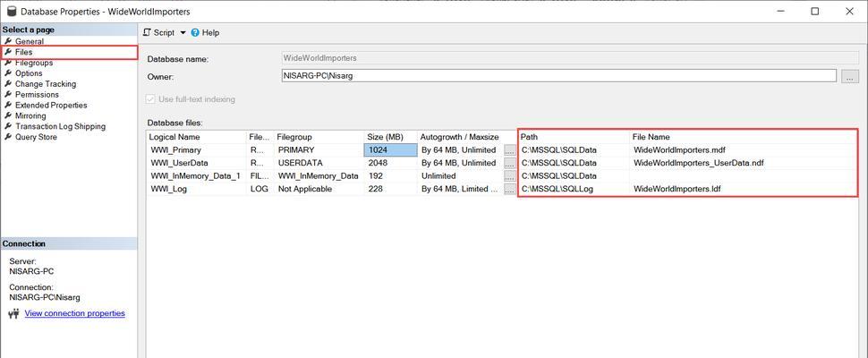Open the Options page
Viewport: 868px width, 358px height.
[29, 73]
